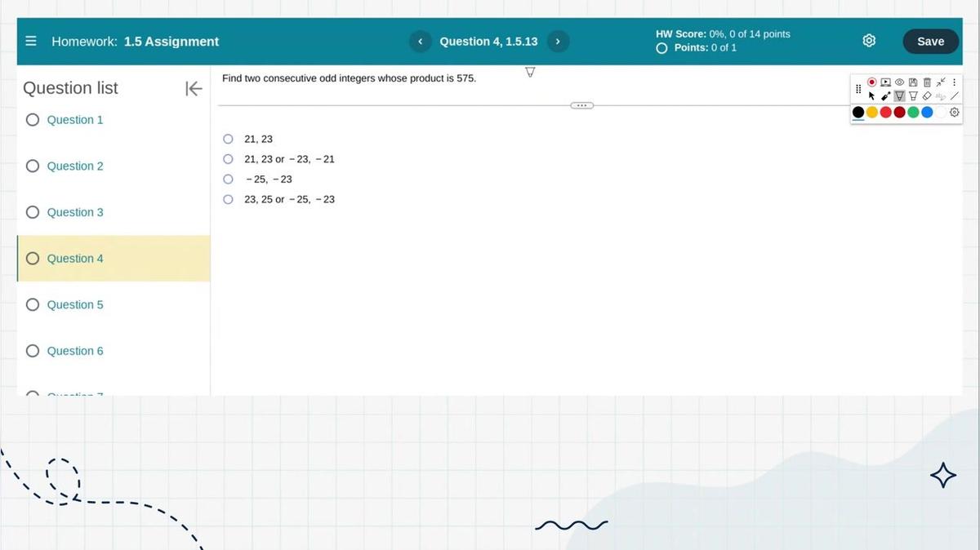This screenshot has width=980, height=550.
Task: Pick the answer option "−25, −23"
Action: (229, 180)
